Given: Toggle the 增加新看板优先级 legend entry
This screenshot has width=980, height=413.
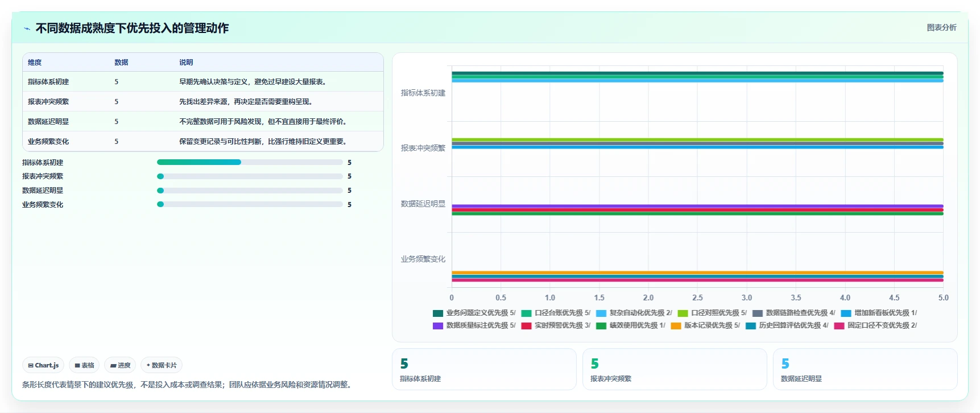Looking at the screenshot, I should coord(879,313).
